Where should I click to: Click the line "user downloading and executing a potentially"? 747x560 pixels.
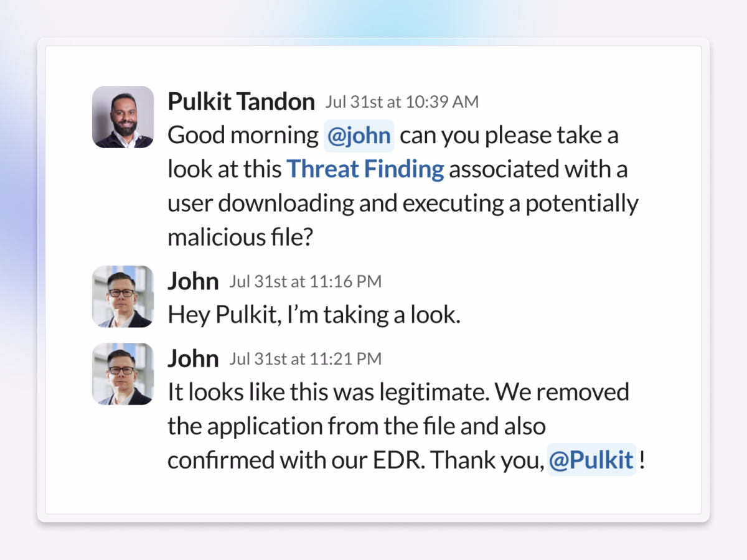click(x=403, y=203)
